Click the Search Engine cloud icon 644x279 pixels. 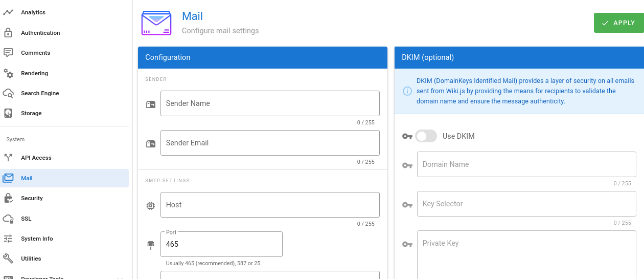click(x=8, y=93)
